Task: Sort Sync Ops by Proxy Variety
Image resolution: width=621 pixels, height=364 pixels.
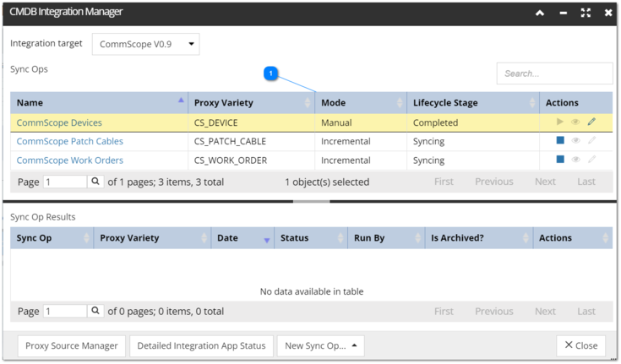Action: [x=252, y=102]
